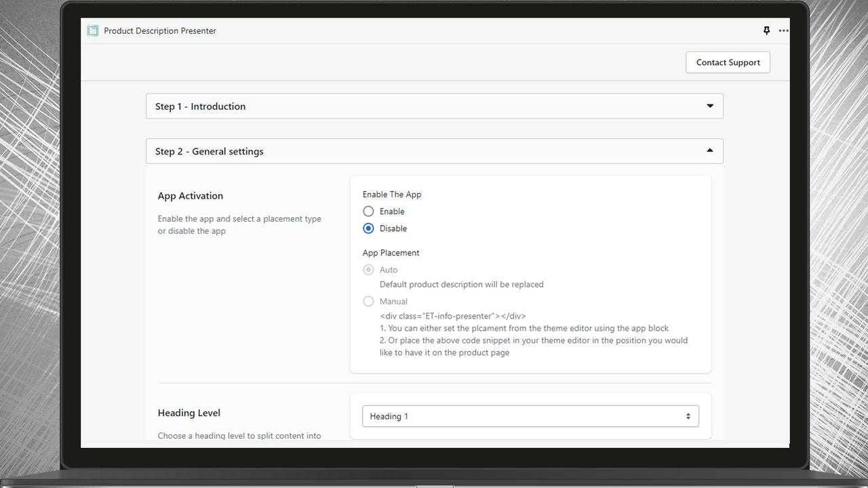Image resolution: width=868 pixels, height=488 pixels.
Task: Choose Auto app placement
Action: click(368, 269)
